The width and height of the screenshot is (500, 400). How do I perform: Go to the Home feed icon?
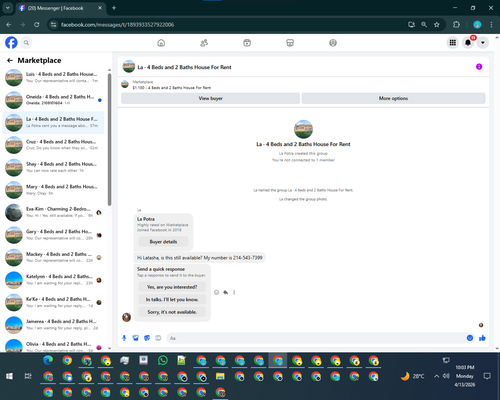coord(161,43)
